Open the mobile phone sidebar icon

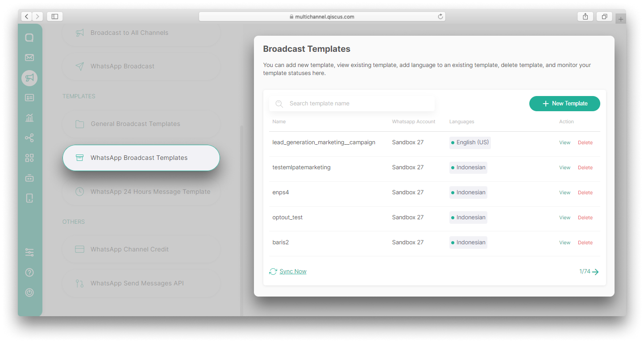(29, 198)
